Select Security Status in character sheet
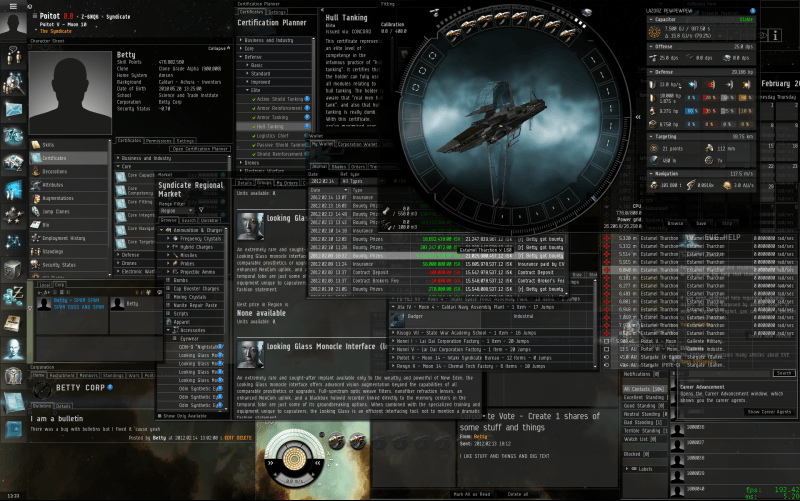 pyautogui.click(x=68, y=265)
